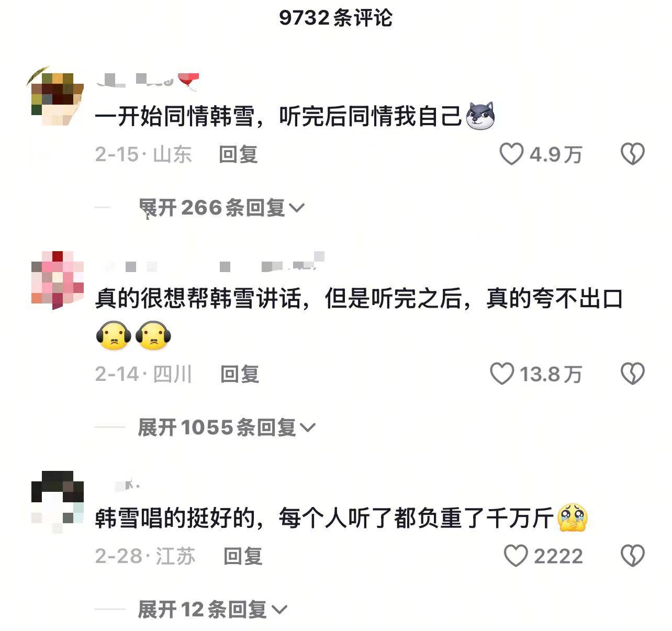This screenshot has height=631, width=672.
Task: Reply to the 2-14 四川 comment
Action: [240, 374]
